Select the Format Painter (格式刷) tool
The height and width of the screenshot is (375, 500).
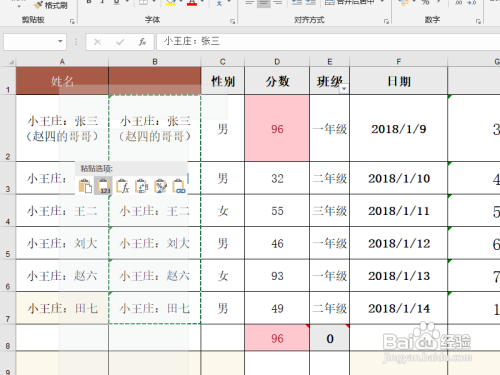(51, 5)
